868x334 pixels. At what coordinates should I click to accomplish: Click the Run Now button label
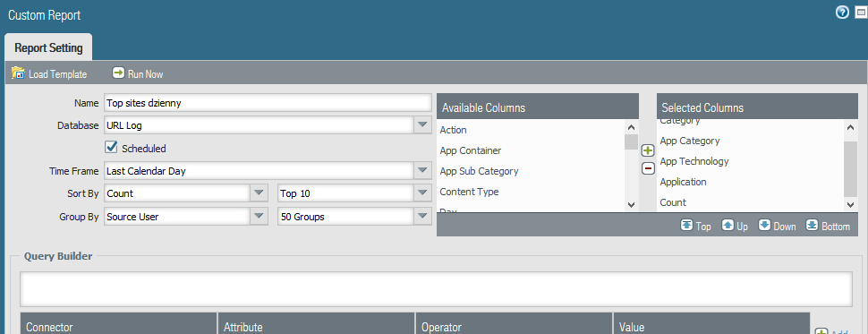(146, 74)
